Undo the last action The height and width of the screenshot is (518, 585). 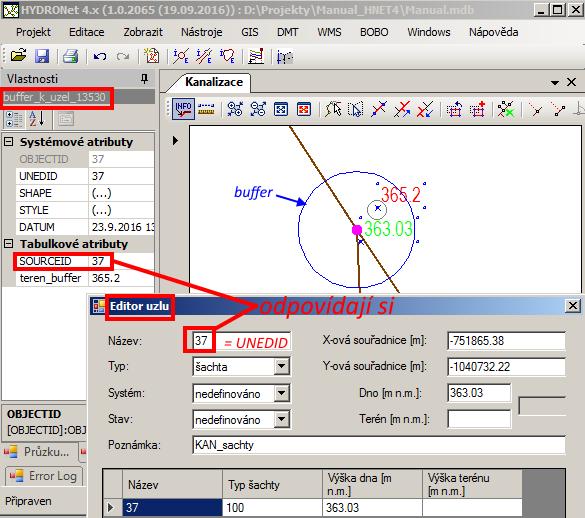click(x=100, y=56)
